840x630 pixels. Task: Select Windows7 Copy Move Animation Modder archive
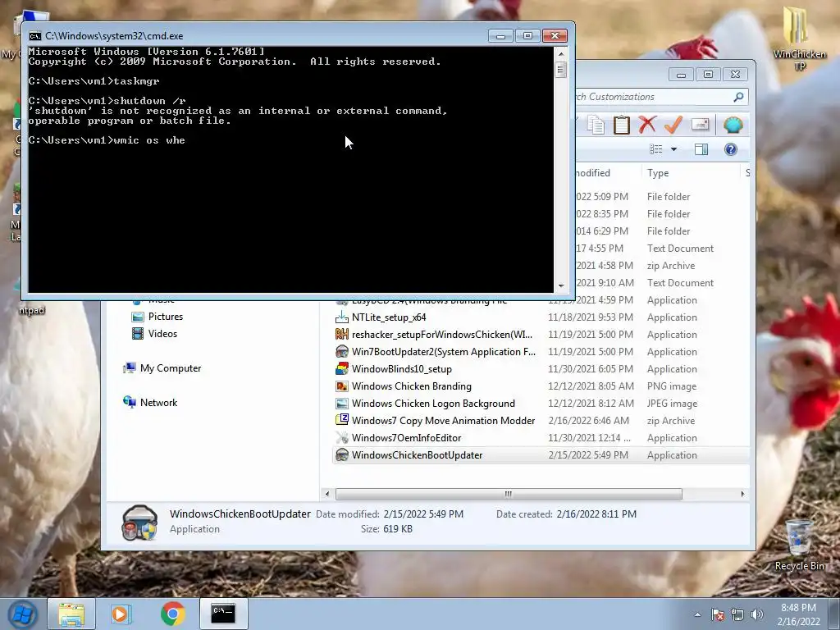(443, 421)
